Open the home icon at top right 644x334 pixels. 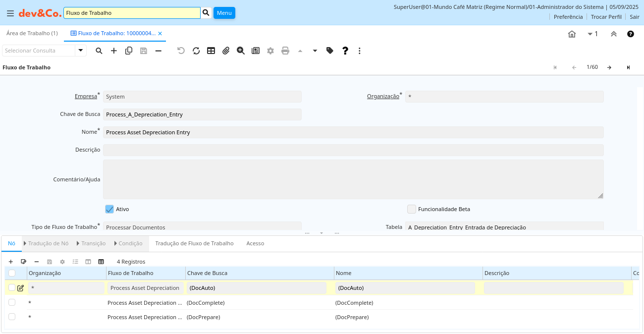[572, 34]
